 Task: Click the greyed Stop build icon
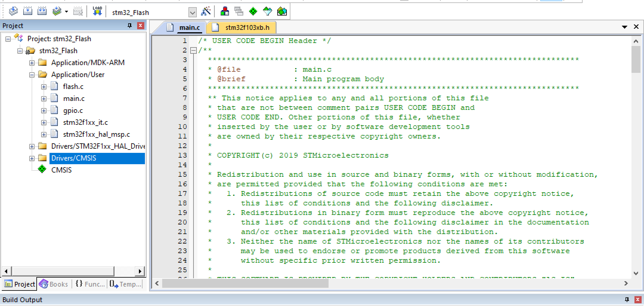pos(78,12)
